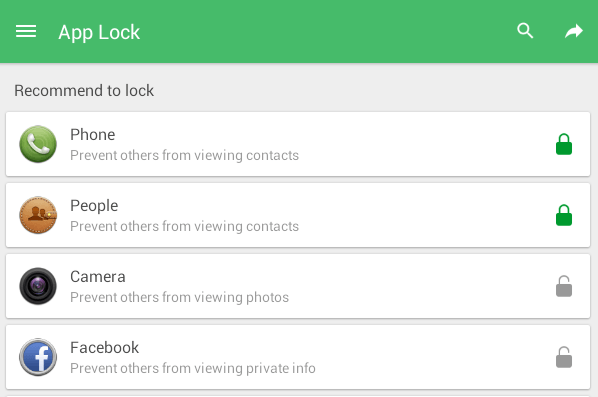598x397 pixels.
Task: Click the Recommend to lock header
Action: [84, 91]
